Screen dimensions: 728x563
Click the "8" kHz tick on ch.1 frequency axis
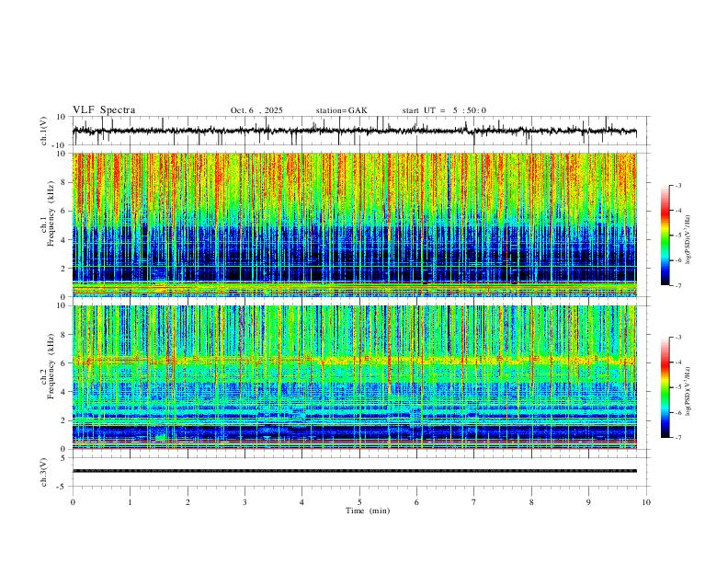(64, 182)
